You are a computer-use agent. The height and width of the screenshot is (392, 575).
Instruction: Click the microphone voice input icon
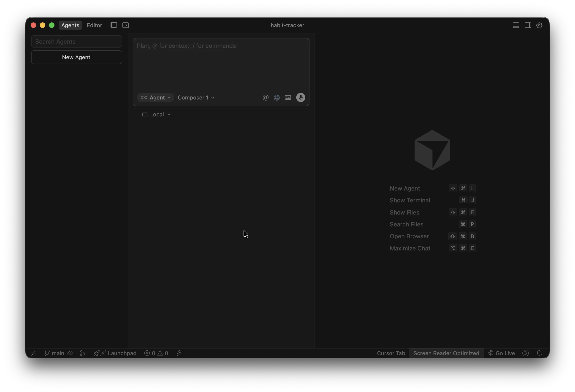click(x=301, y=98)
